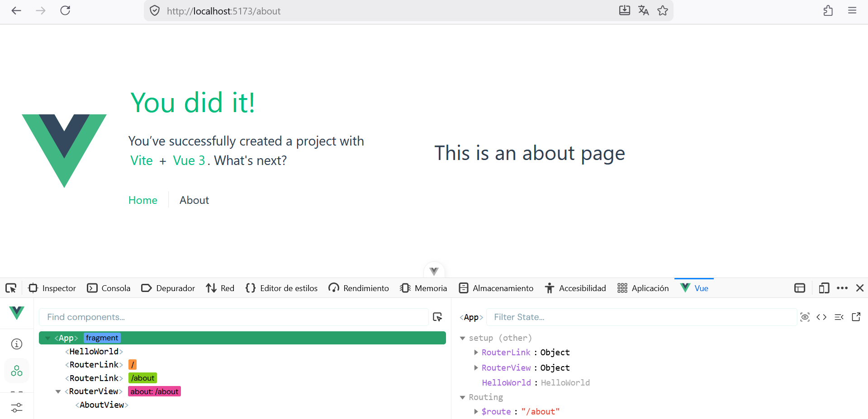Viewport: 868px width, 419px height.
Task: Toggle the Vue DevTools floating panel button
Action: click(434, 271)
